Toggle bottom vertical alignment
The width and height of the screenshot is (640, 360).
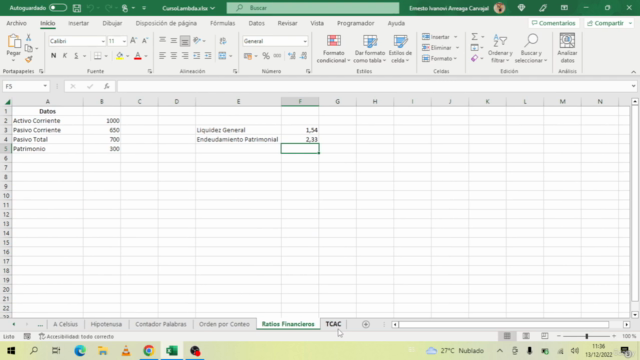185,41
